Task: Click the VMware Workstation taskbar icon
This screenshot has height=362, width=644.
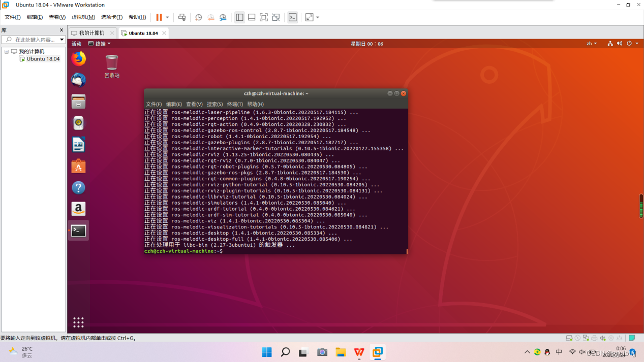Action: [378, 352]
